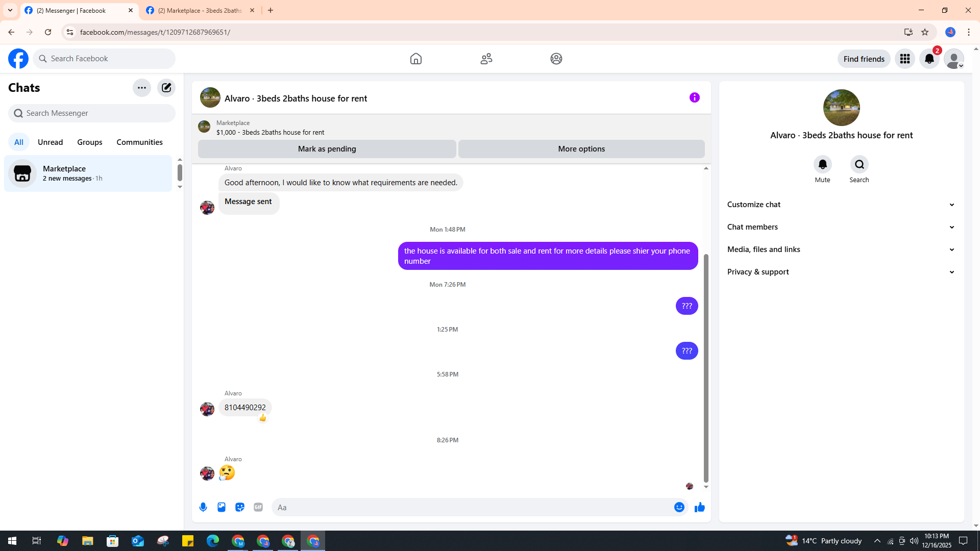View site information icon in address bar
Viewport: 980px width, 551px height.
point(70,32)
